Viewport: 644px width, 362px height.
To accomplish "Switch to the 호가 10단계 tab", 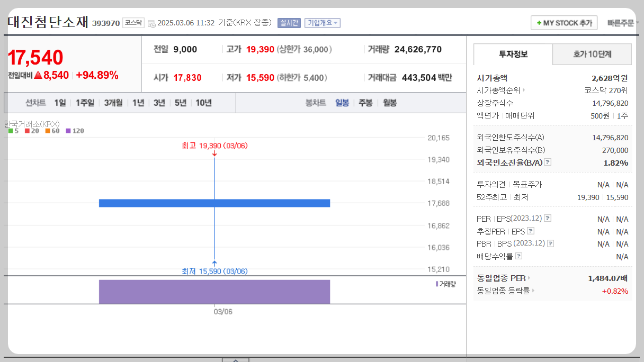I will tap(592, 54).
